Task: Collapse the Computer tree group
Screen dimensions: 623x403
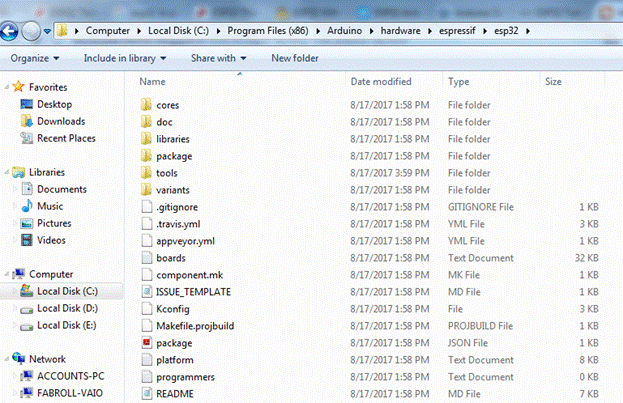Action: point(7,274)
